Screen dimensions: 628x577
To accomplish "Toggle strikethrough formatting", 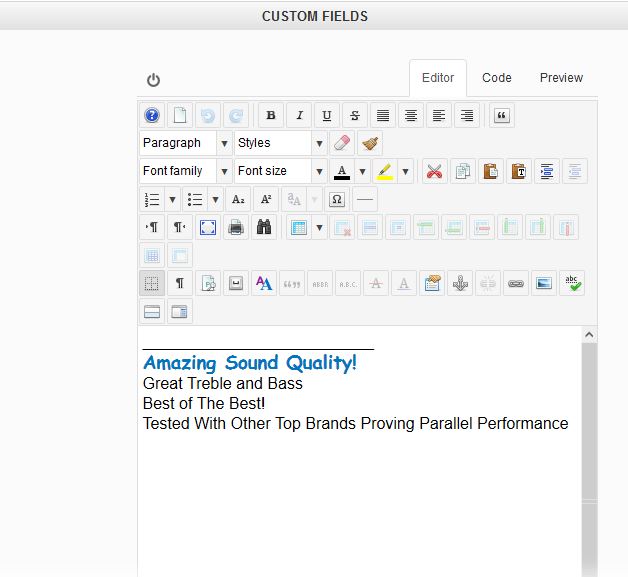I will (355, 115).
